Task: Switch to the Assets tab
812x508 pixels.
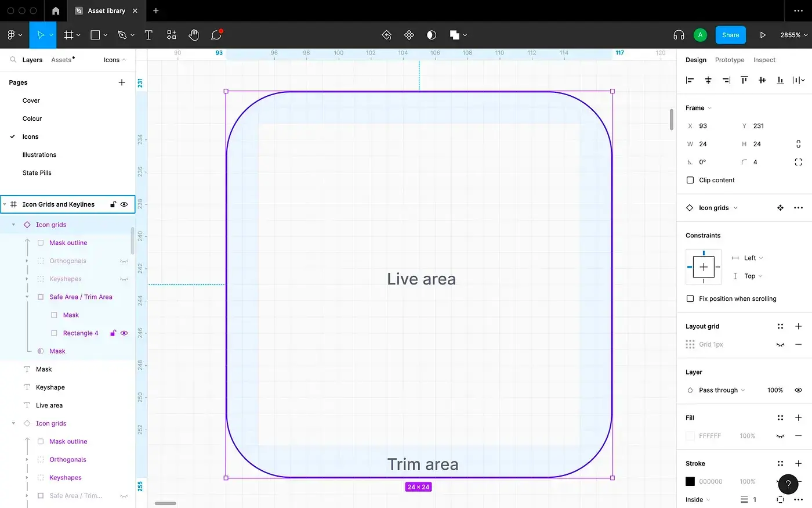Action: [x=61, y=60]
